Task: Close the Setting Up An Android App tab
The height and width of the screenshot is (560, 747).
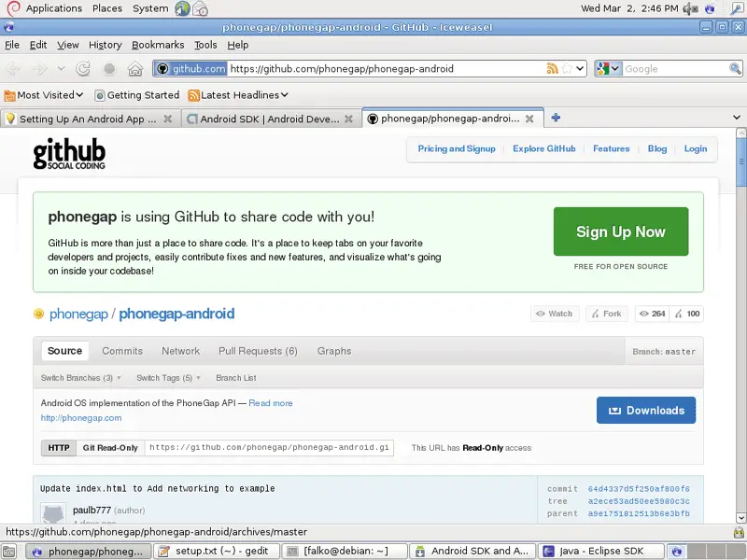Action: 168,119
